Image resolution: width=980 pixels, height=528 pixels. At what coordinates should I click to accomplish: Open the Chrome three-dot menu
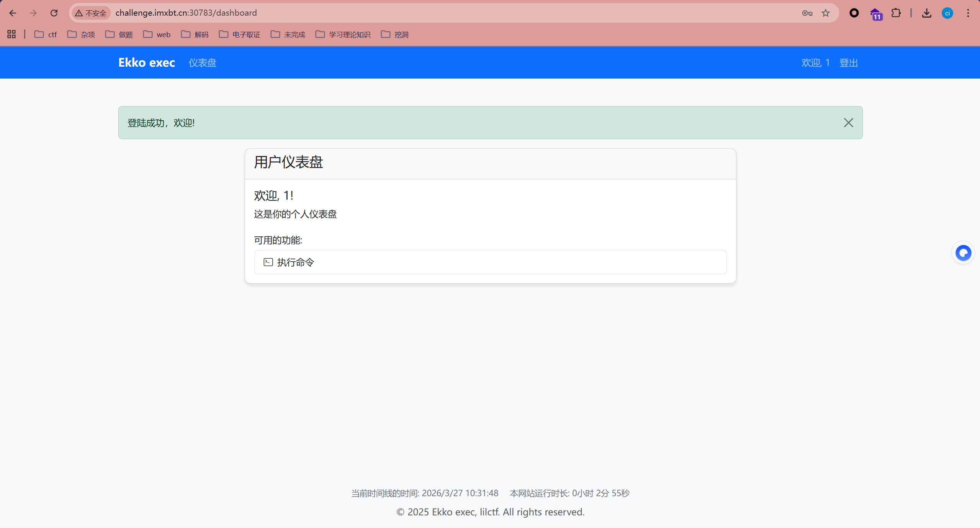968,13
